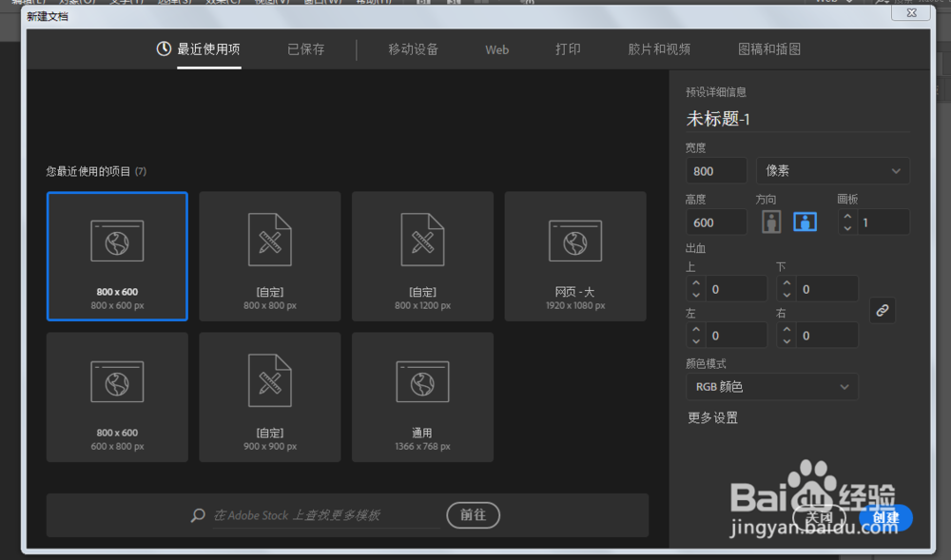Open the 像素 units dropdown
This screenshot has width=951, height=560.
click(x=833, y=170)
